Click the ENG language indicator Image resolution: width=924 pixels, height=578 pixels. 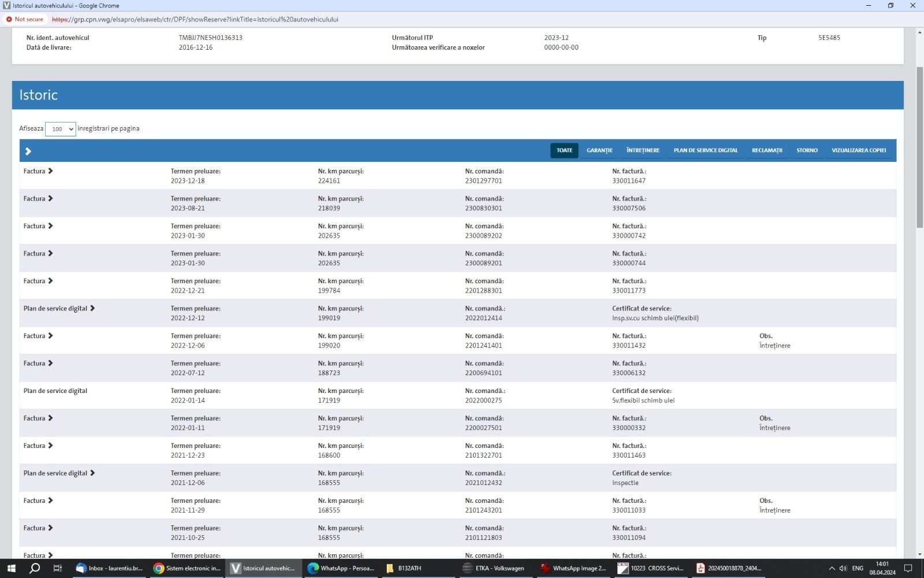pyautogui.click(x=858, y=568)
